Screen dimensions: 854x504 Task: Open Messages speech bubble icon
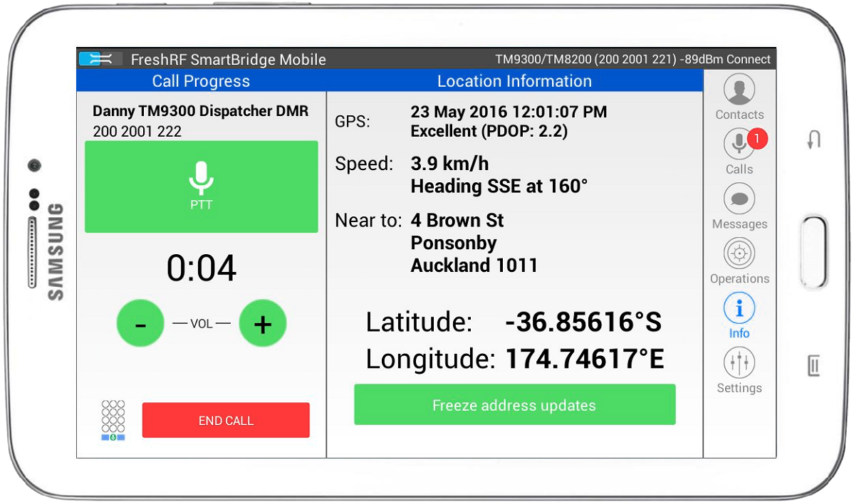click(739, 199)
